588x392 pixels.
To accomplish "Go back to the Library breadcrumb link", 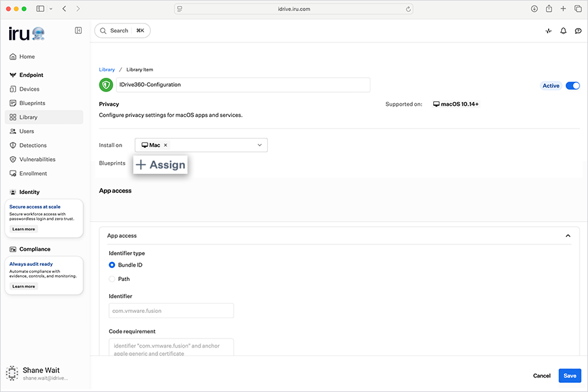I will (x=107, y=70).
